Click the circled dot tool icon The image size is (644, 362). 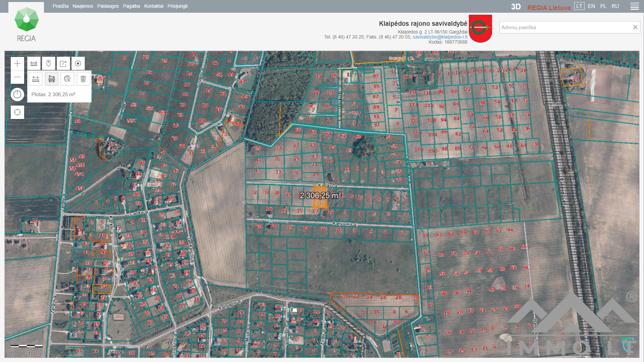[78, 64]
